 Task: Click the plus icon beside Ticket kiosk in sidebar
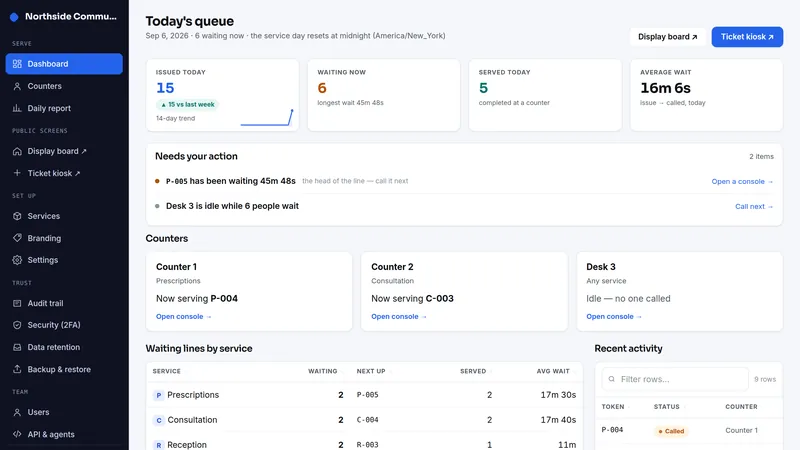[x=17, y=173]
